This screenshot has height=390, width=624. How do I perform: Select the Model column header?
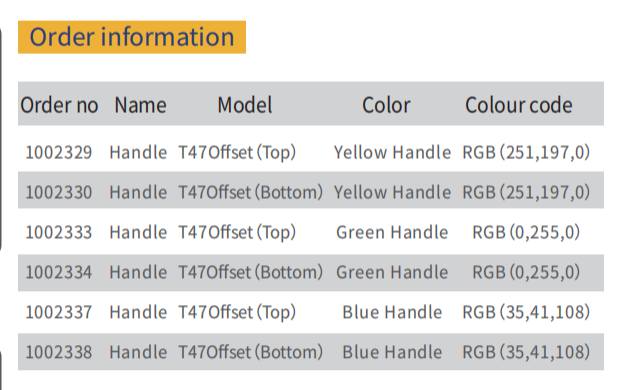245,105
